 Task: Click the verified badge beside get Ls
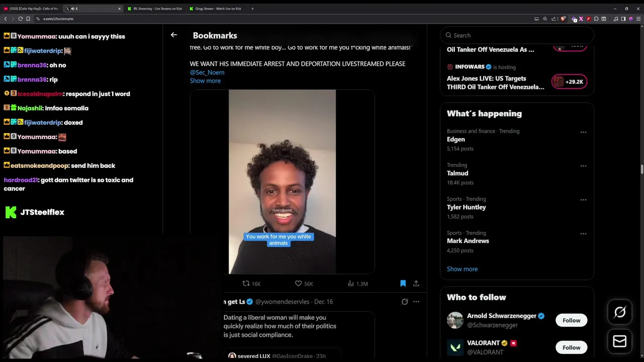click(x=250, y=302)
